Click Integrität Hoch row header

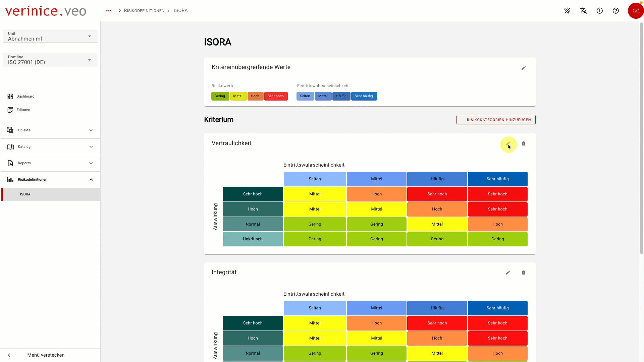[253, 338]
